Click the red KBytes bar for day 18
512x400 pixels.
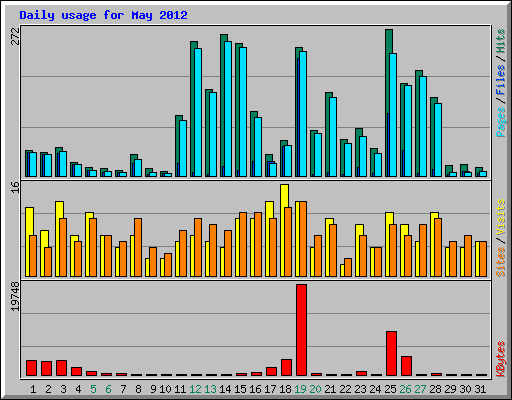point(286,368)
